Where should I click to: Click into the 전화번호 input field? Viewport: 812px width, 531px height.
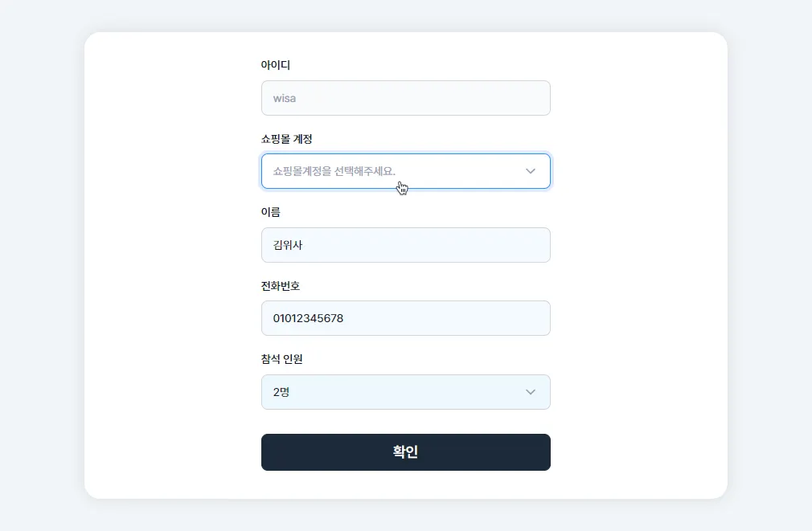coord(405,318)
